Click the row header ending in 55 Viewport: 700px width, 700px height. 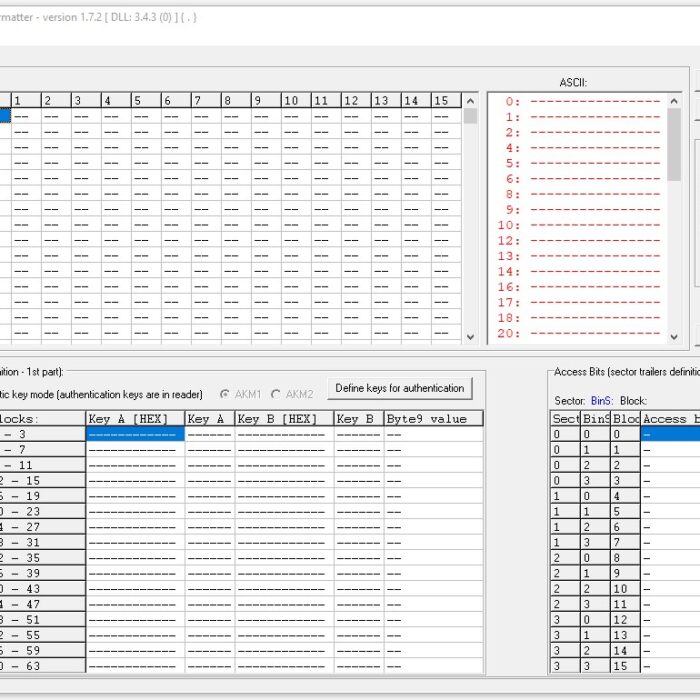[42, 635]
